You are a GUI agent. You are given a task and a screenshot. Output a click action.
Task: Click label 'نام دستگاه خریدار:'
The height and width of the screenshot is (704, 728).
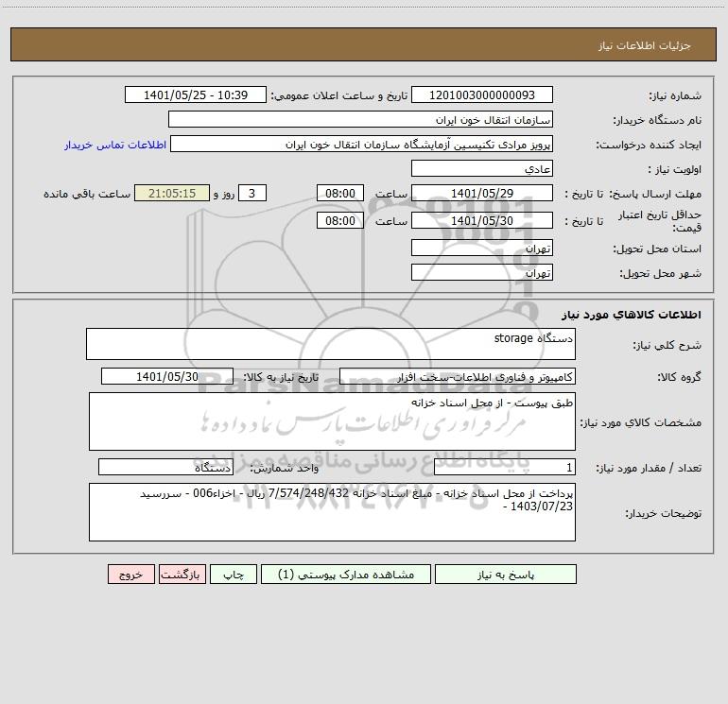point(657,120)
